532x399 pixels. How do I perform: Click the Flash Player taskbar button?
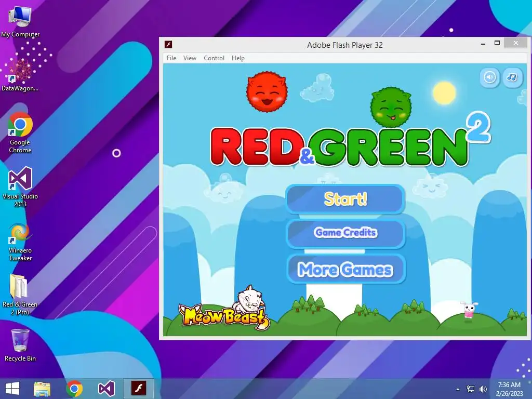point(138,389)
